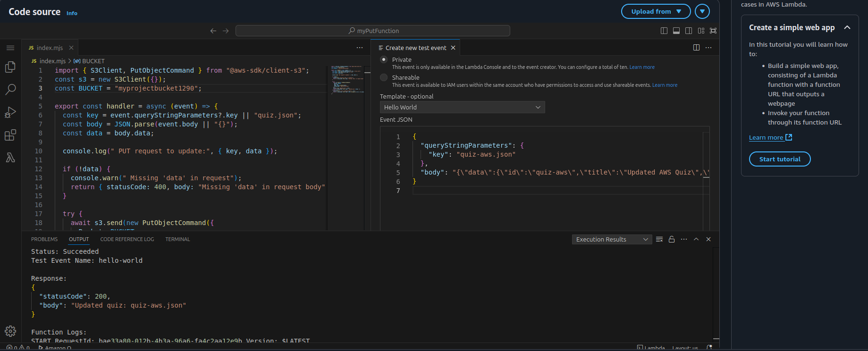Open the Hello World template dropdown
This screenshot has width=868, height=351.
point(462,107)
